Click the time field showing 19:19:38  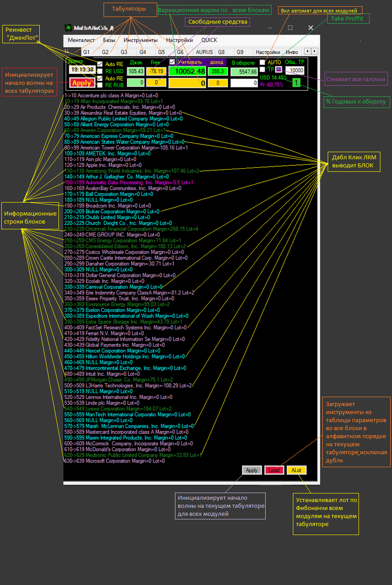click(81, 70)
